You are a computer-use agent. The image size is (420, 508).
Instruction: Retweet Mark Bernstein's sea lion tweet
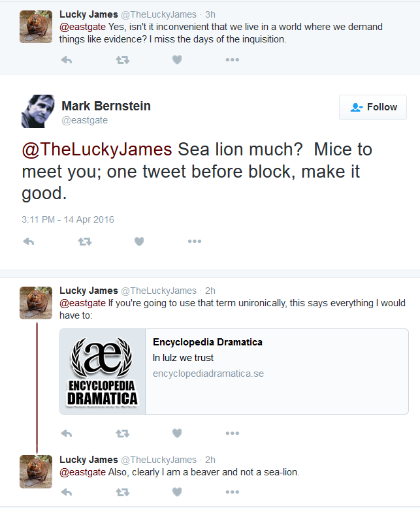click(x=85, y=242)
